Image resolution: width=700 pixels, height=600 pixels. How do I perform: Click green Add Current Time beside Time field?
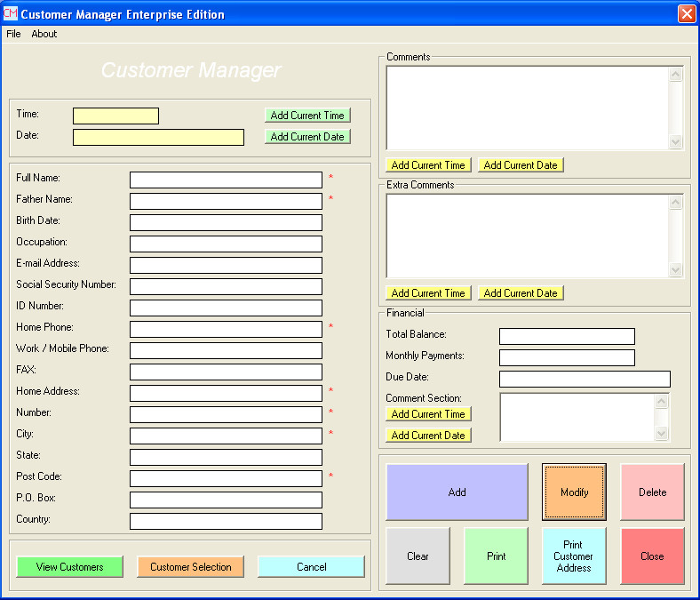click(307, 116)
